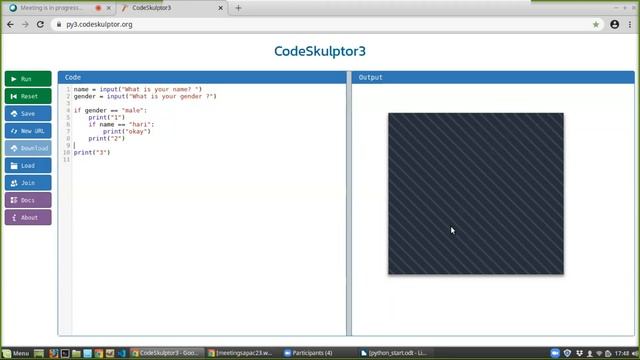
Task: Go back in browser history
Action: [x=10, y=24]
